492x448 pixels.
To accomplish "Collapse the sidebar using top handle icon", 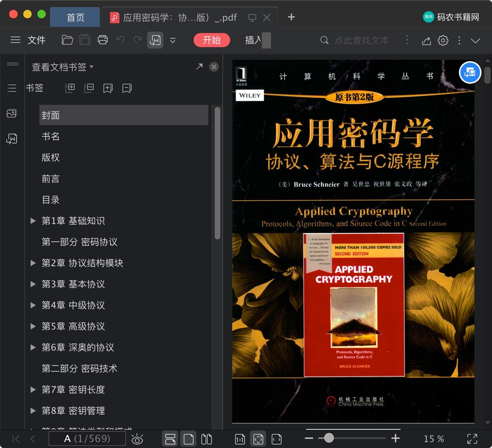I will pyautogui.click(x=13, y=64).
